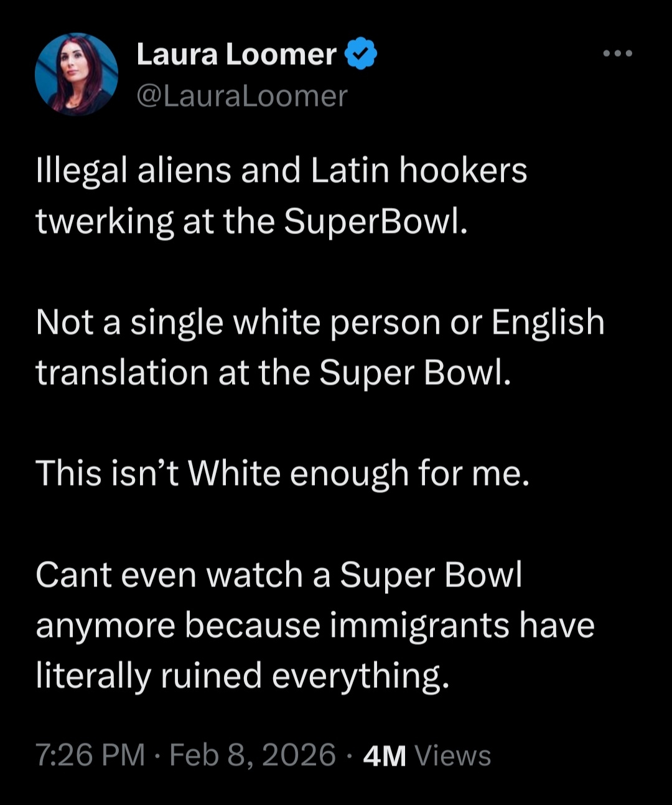Viewport: 672px width, 805px height.
Task: Open Laura Loomer's profile picture
Action: click(77, 75)
